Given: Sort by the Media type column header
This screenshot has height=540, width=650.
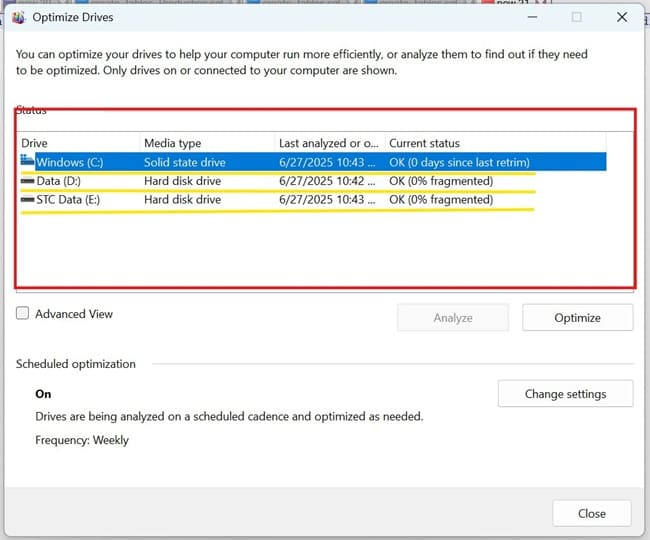Looking at the screenshot, I should (x=207, y=143).
